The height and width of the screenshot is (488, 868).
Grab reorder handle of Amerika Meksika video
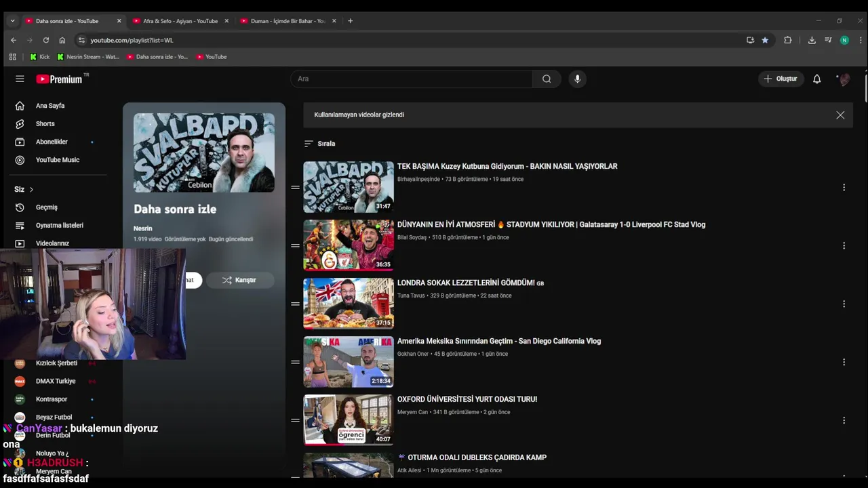point(295,362)
